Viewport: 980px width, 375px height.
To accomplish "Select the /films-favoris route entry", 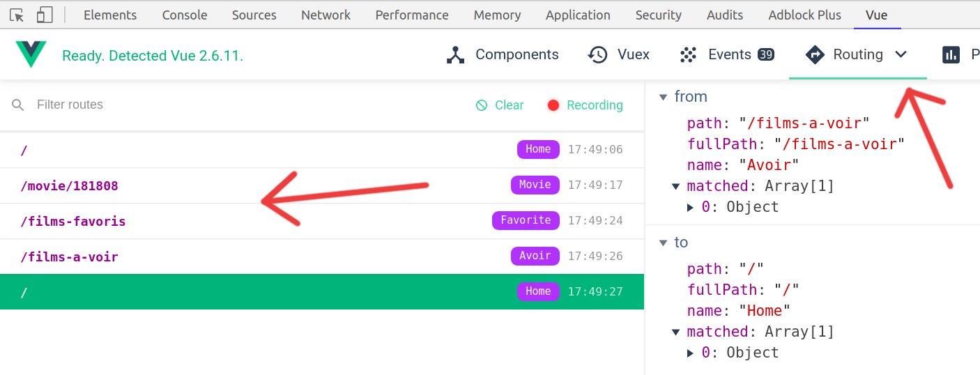I will click(x=73, y=222).
